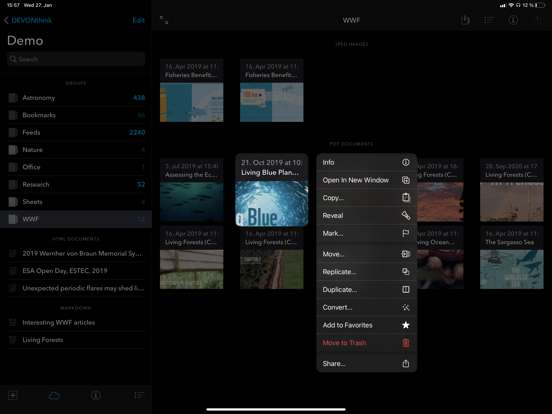
Task: Open the 100 km Fisheries Benefit thumbnail
Action: pyautogui.click(x=271, y=90)
